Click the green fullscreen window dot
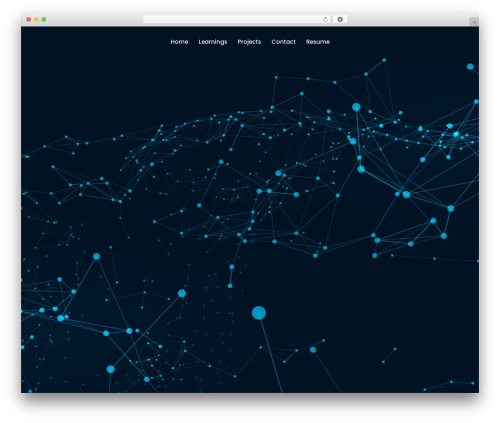 tap(44, 19)
